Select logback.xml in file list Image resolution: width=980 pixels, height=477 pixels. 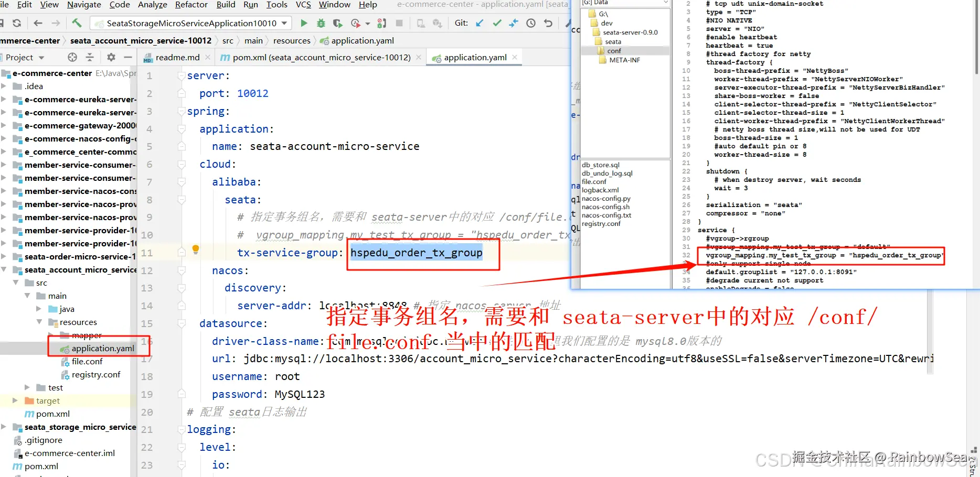(600, 190)
